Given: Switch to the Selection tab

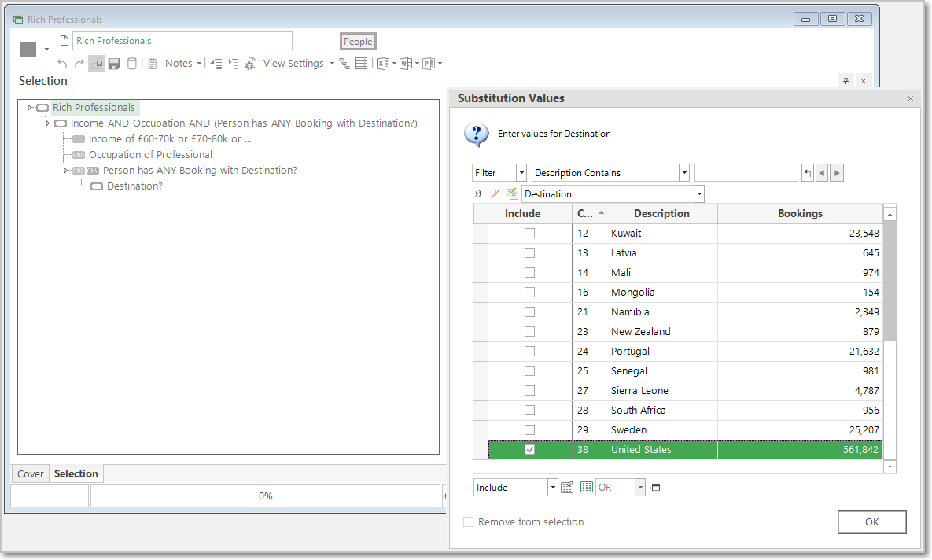Looking at the screenshot, I should pos(76,473).
